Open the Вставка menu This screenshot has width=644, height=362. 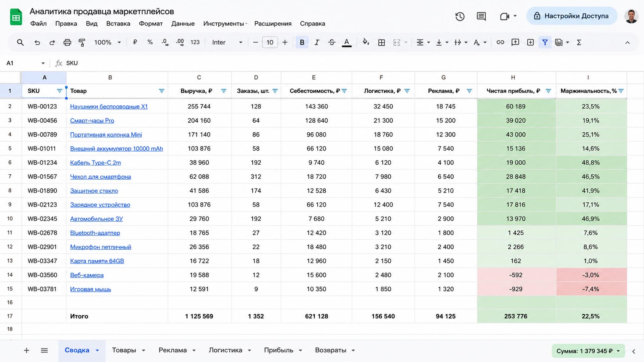click(x=118, y=23)
